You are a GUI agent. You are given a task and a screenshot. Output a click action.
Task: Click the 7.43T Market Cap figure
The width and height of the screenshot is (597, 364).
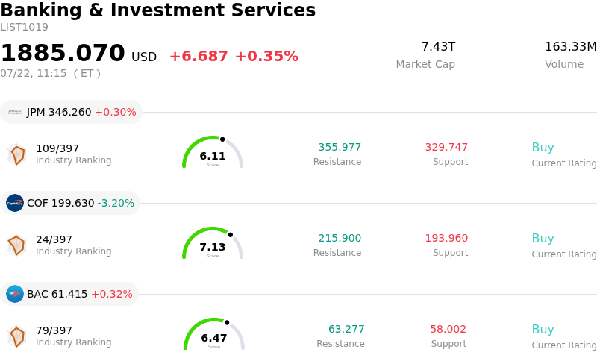tap(438, 46)
